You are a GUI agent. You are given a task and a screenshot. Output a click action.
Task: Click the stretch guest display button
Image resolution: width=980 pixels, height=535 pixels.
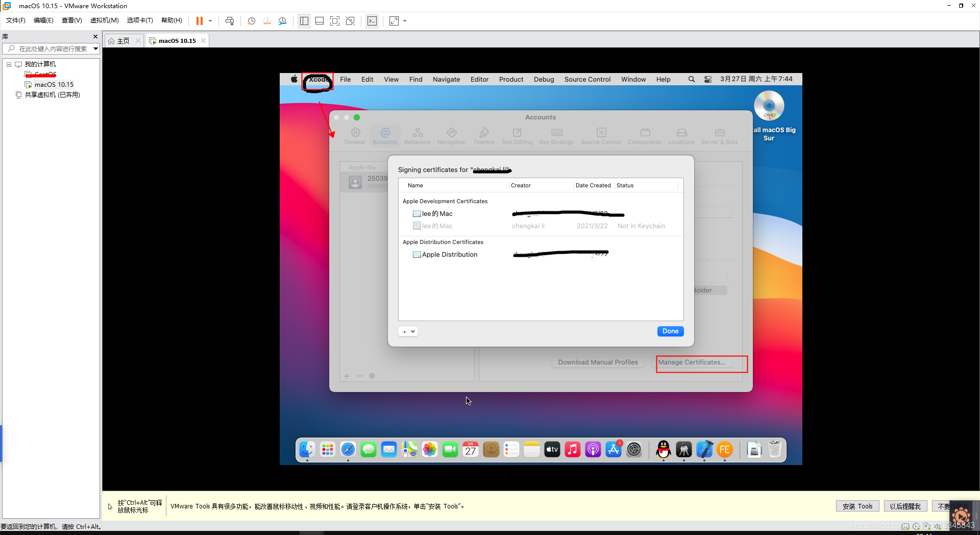point(394,21)
